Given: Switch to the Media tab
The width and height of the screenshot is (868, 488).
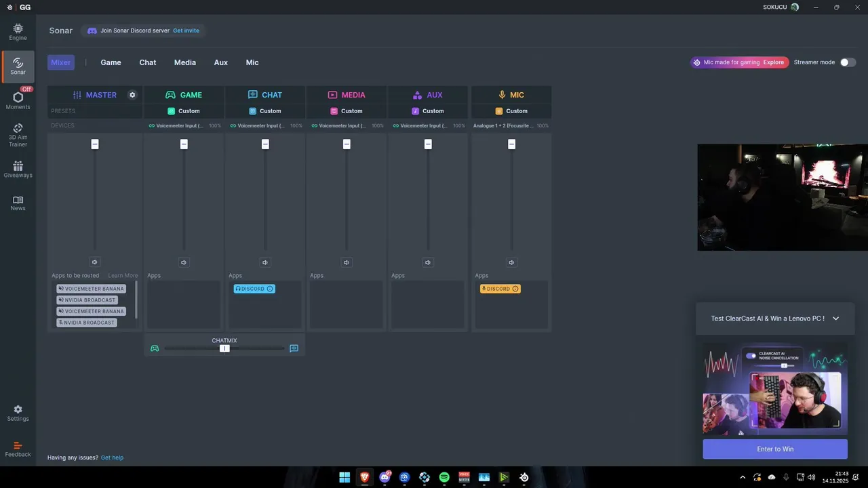Looking at the screenshot, I should 185,62.
